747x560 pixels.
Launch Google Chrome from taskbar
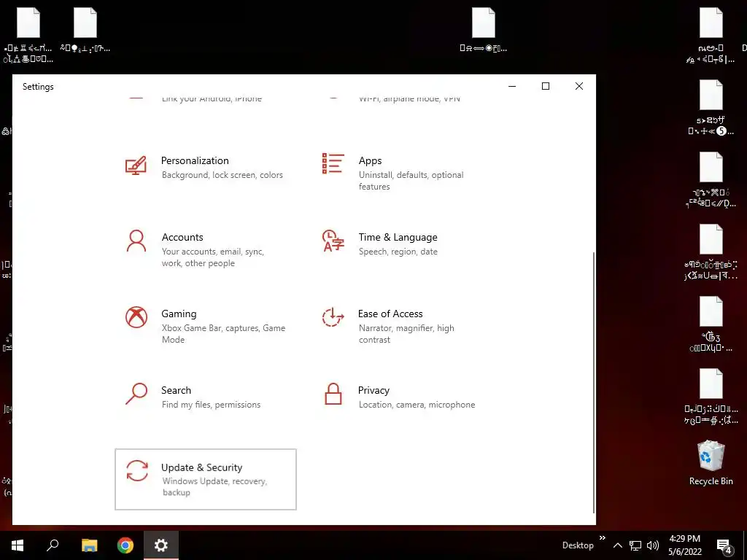click(x=125, y=545)
